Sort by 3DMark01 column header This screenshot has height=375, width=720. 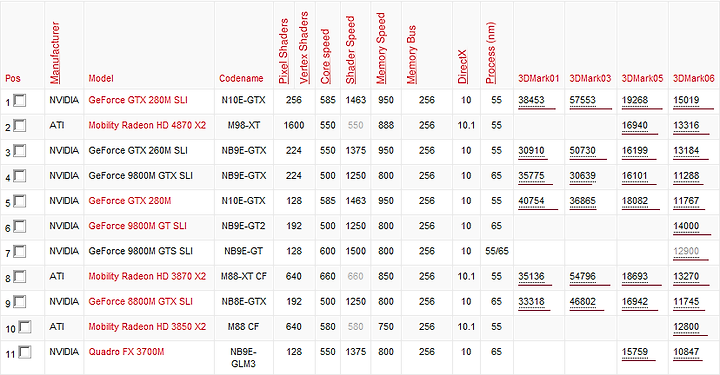point(539,78)
